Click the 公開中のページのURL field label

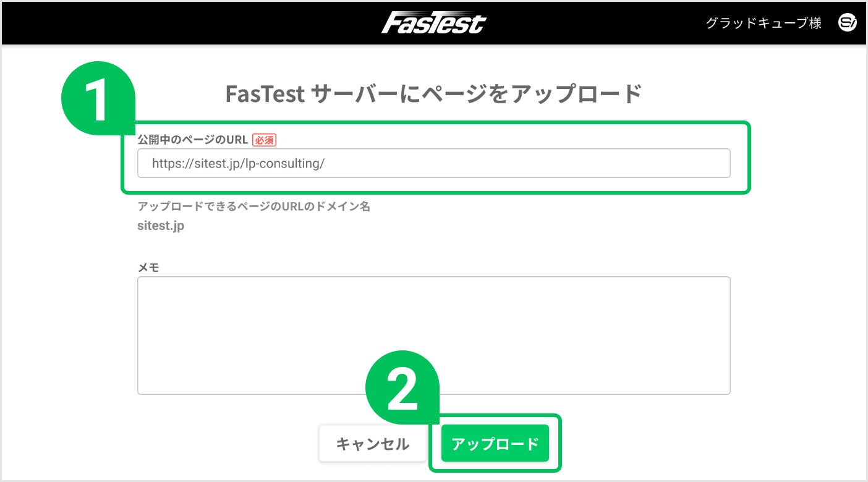192,140
